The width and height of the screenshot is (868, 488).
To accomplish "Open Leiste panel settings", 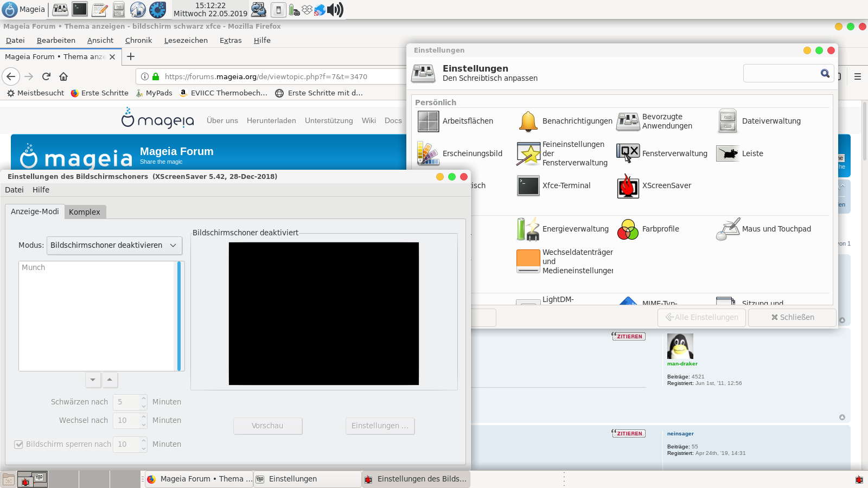I will 740,153.
